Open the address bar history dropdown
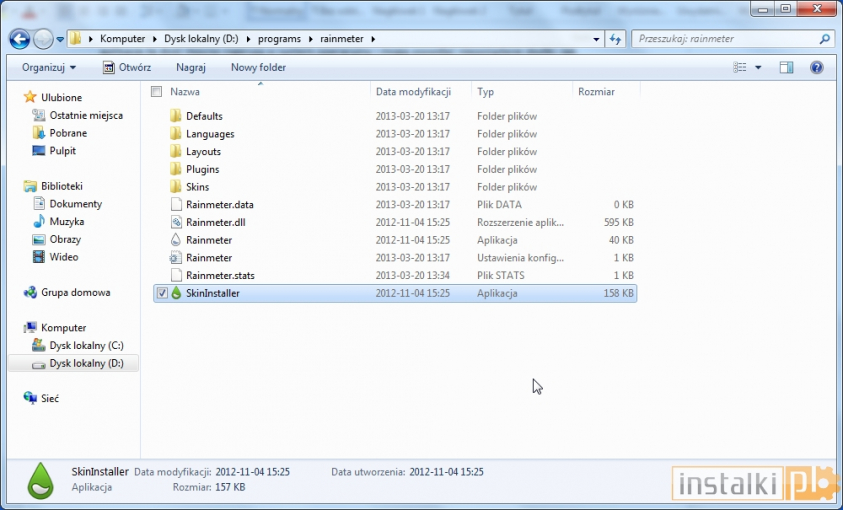This screenshot has width=843, height=510. [x=596, y=39]
